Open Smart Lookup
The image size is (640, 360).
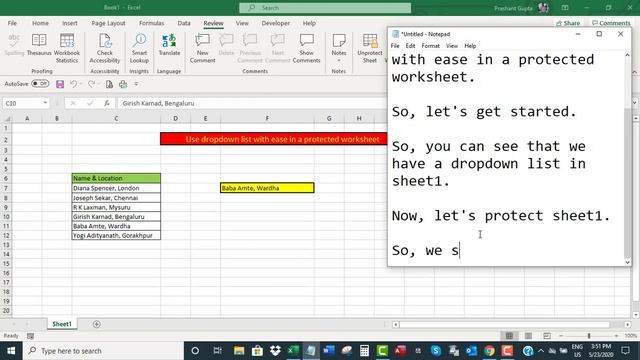click(139, 48)
